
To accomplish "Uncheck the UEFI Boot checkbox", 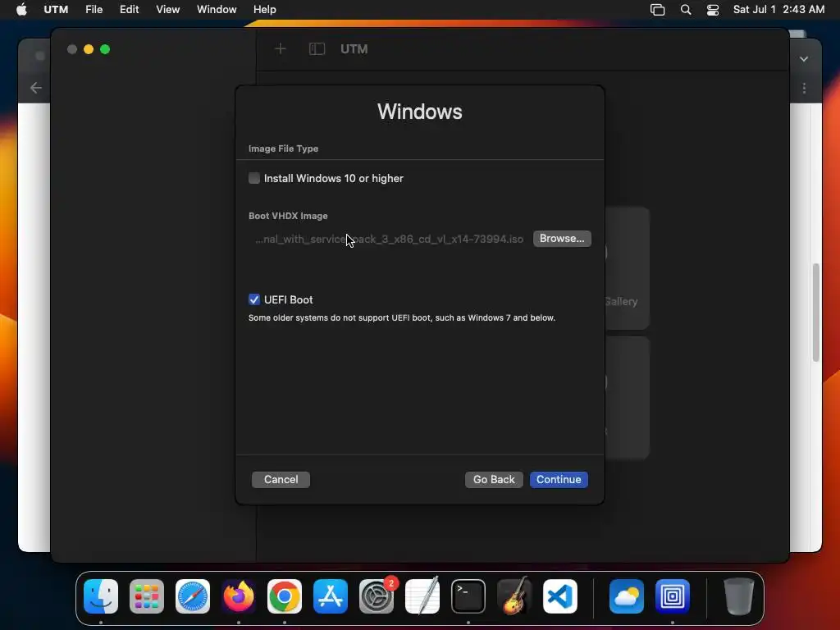I will (x=254, y=299).
